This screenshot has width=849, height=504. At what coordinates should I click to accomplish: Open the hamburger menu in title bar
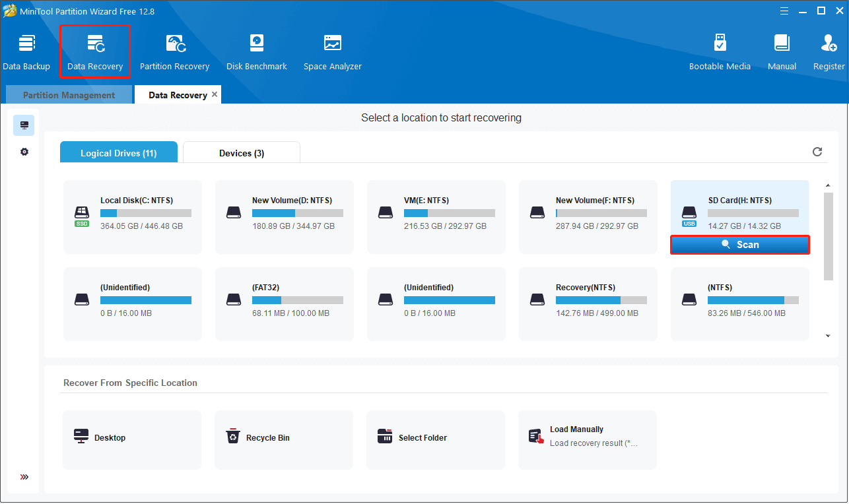click(x=784, y=11)
